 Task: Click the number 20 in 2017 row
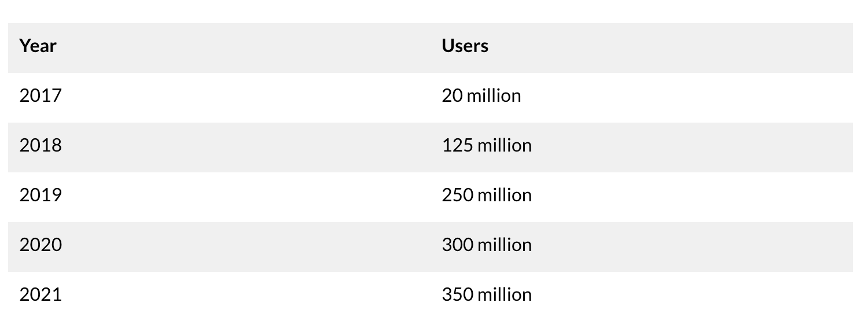click(453, 95)
